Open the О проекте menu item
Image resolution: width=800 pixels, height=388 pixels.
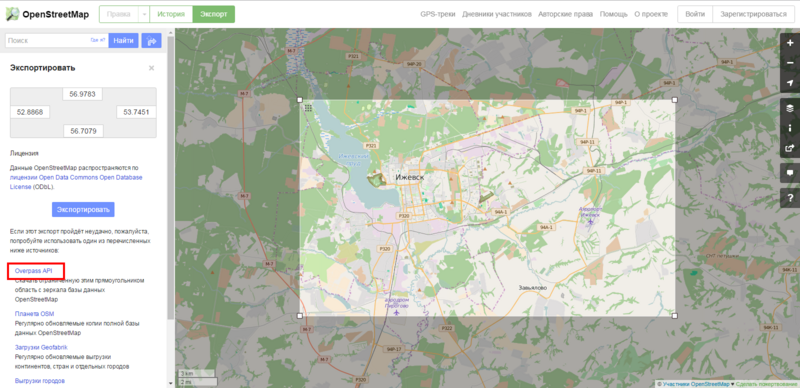coord(651,14)
